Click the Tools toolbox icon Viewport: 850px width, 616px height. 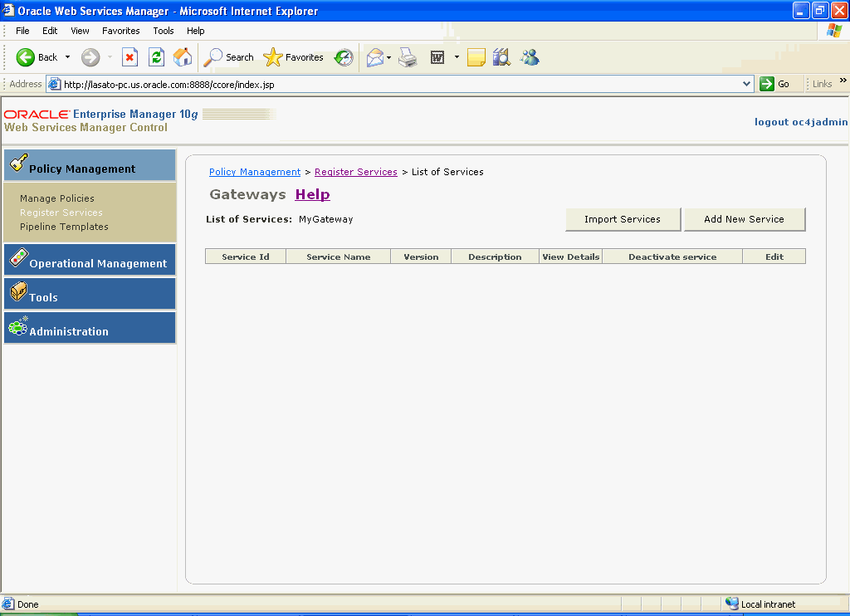coord(18,291)
